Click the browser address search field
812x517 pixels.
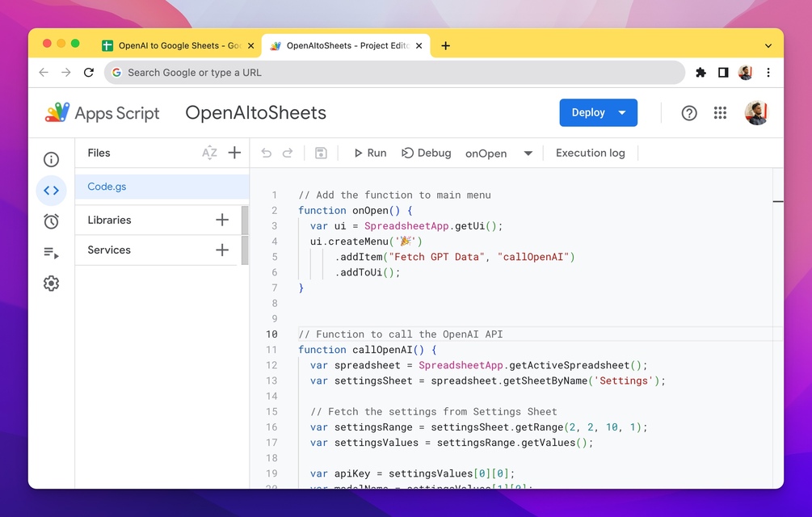[394, 73]
